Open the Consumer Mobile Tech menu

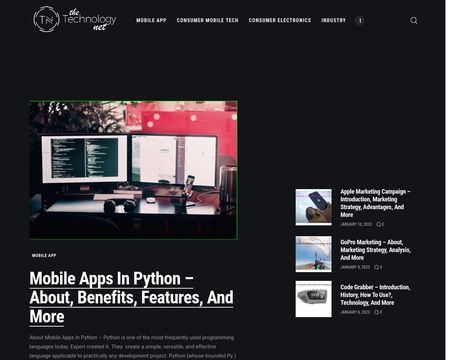tap(207, 20)
